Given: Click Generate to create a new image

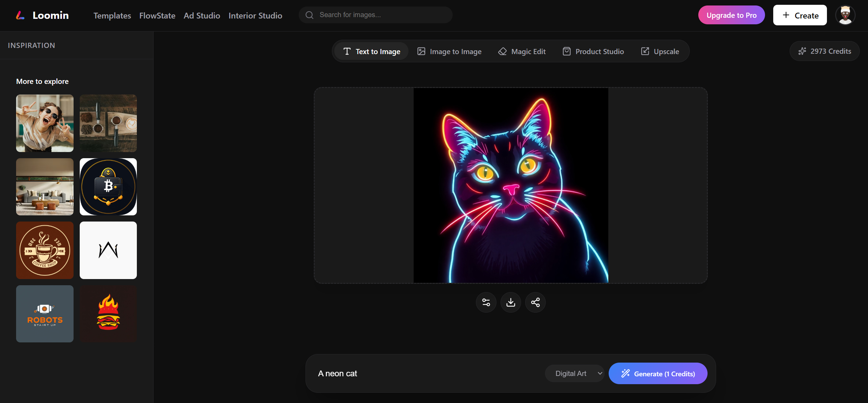Looking at the screenshot, I should (x=658, y=373).
